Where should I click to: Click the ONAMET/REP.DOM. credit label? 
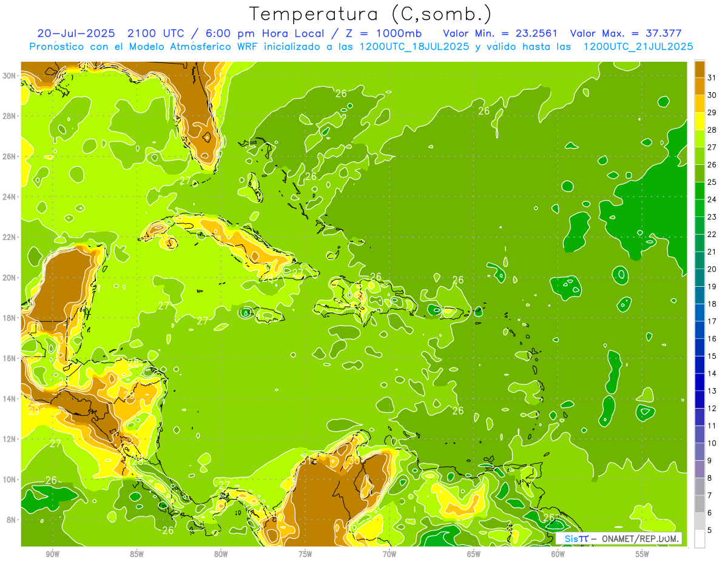(641, 538)
